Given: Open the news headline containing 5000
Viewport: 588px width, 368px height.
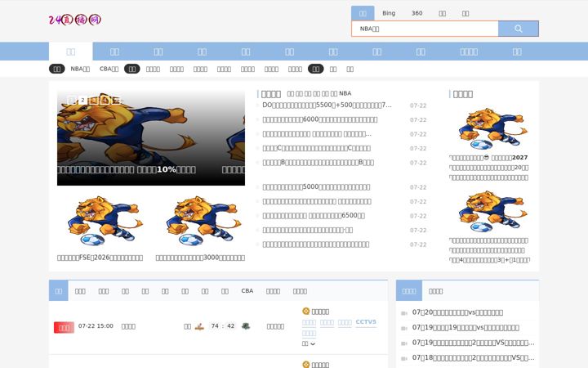Looking at the screenshot, I should click(316, 187).
